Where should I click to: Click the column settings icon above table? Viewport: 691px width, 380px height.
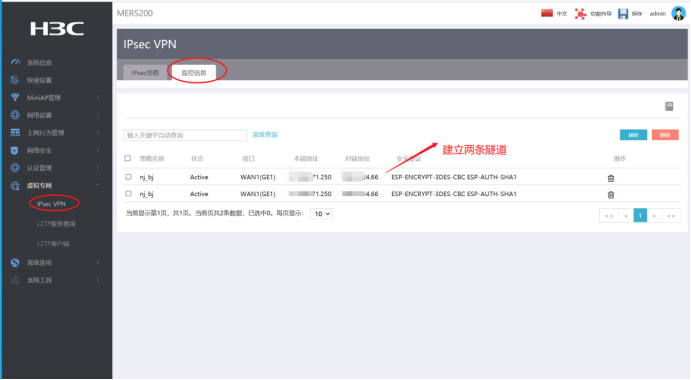(669, 106)
